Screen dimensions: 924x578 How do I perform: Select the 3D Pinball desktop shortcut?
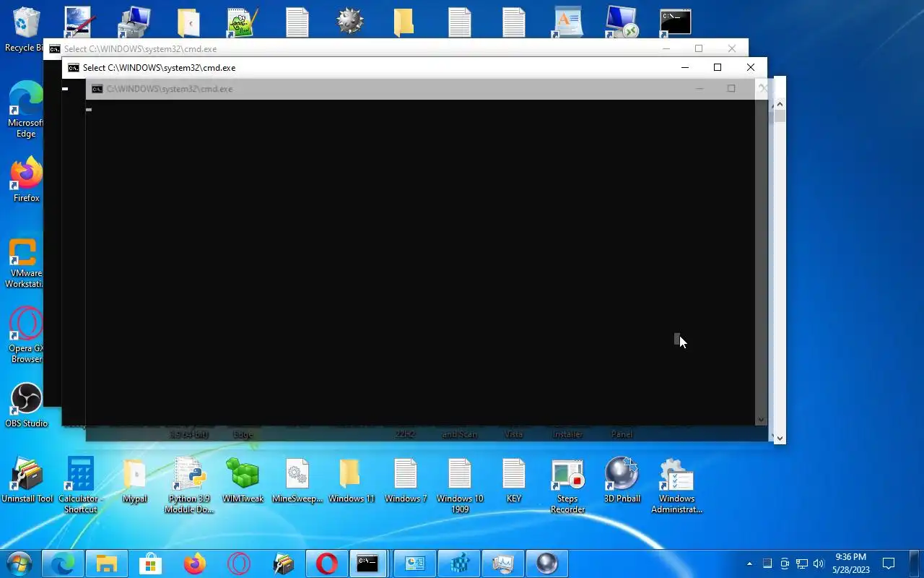pos(622,480)
